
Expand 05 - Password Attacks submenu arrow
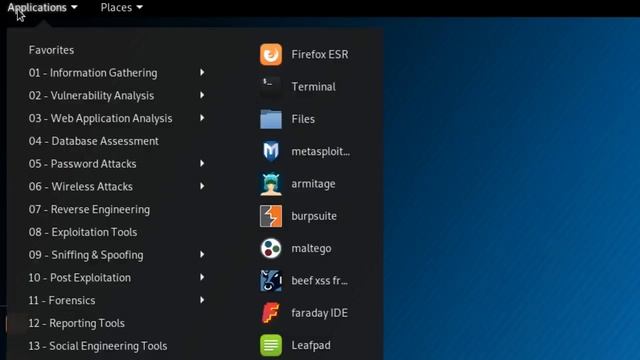tap(202, 163)
